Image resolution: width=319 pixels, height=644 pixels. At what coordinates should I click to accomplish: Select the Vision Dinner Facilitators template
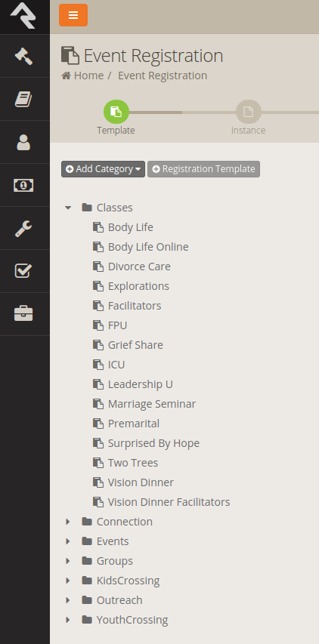click(x=169, y=502)
